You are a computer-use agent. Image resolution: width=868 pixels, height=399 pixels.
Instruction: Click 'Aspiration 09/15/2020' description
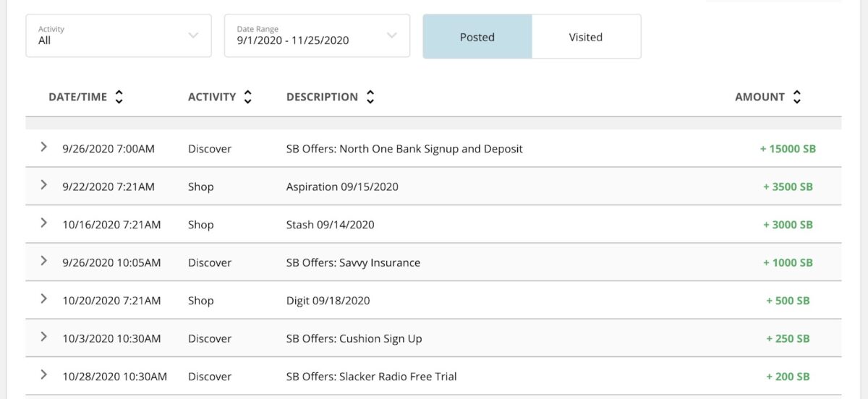pyautogui.click(x=342, y=186)
